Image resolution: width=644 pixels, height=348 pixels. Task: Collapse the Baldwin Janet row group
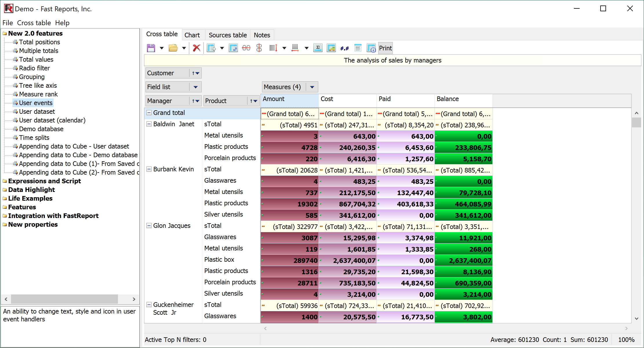point(149,124)
